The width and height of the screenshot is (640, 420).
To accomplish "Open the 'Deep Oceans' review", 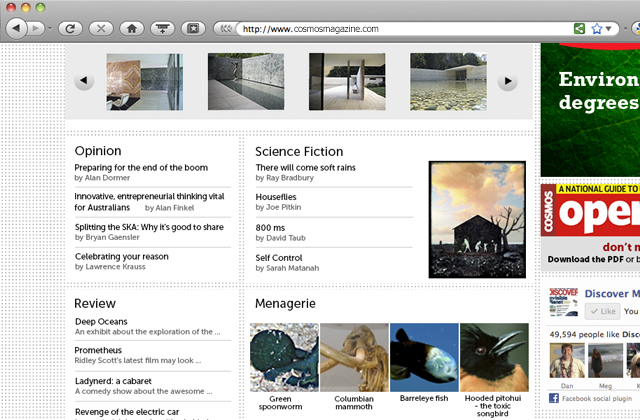I will coord(101,322).
